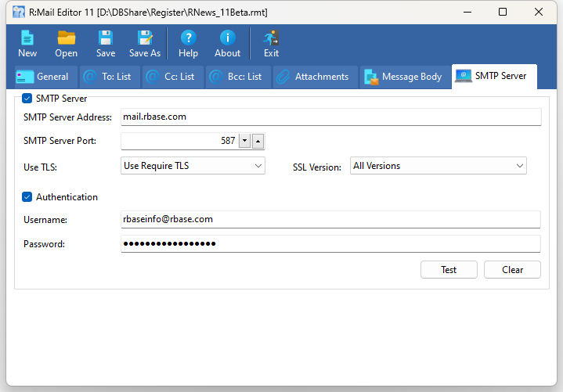Click the "Use TLS:" label
Viewport: 563px width, 392px height.
tap(40, 167)
